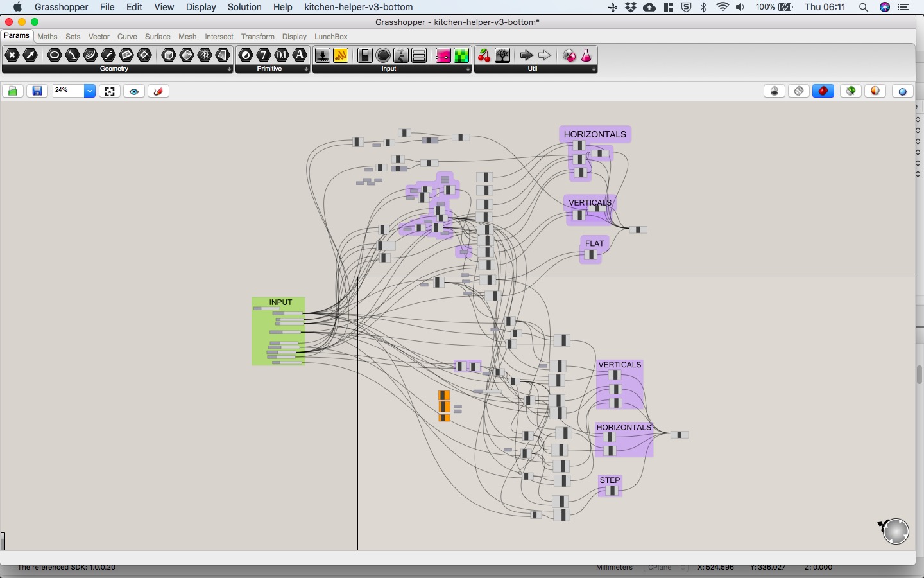Viewport: 924px width, 578px height.
Task: Select the pink flask icon in Util
Action: [x=586, y=55]
